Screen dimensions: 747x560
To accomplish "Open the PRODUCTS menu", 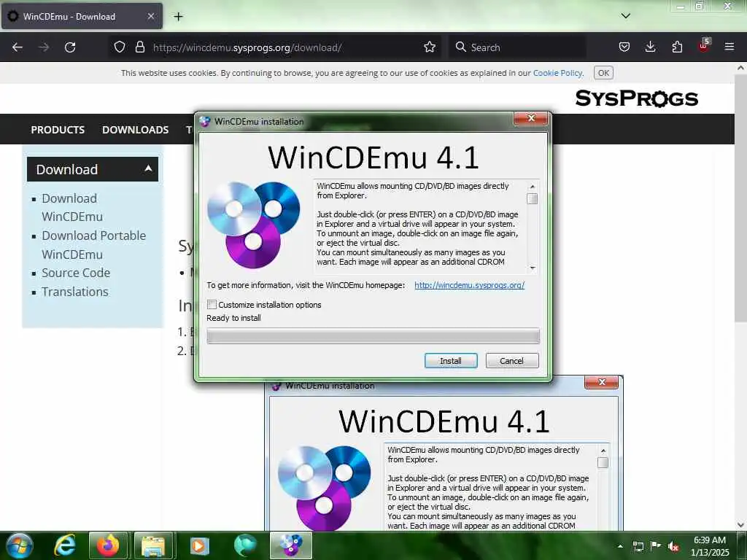I will click(58, 130).
